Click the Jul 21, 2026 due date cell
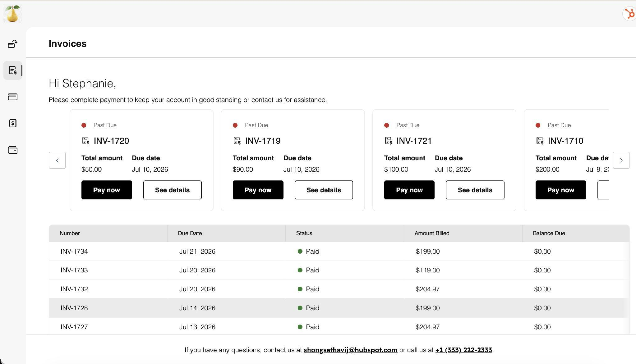This screenshot has width=636, height=364. click(x=197, y=251)
